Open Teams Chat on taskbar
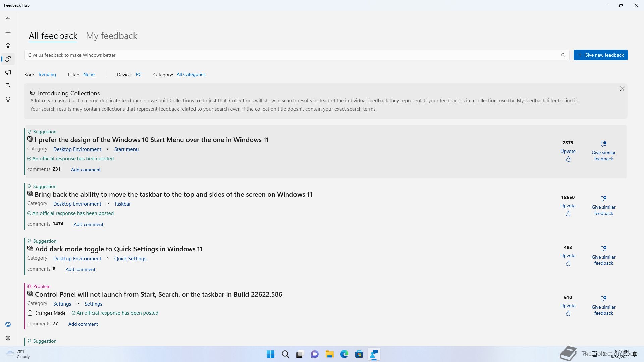 pyautogui.click(x=315, y=354)
